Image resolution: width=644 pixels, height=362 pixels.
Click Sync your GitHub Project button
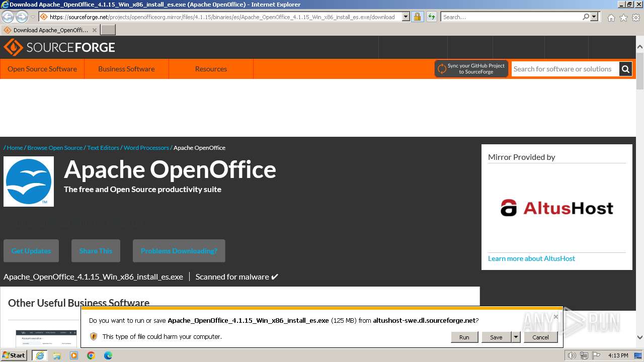point(471,69)
